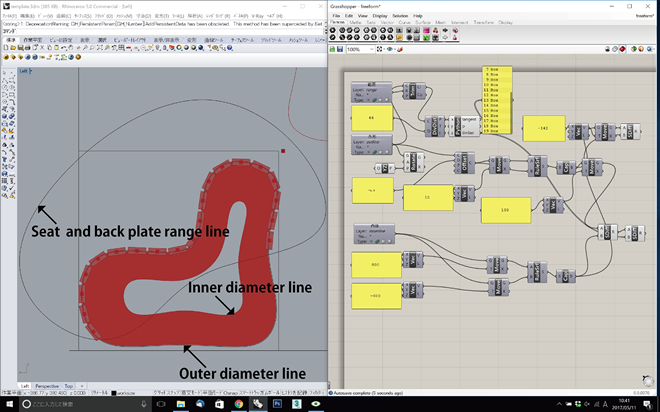
Task: Toggle Grid Snap in Rhino status bar
Action: point(167,392)
